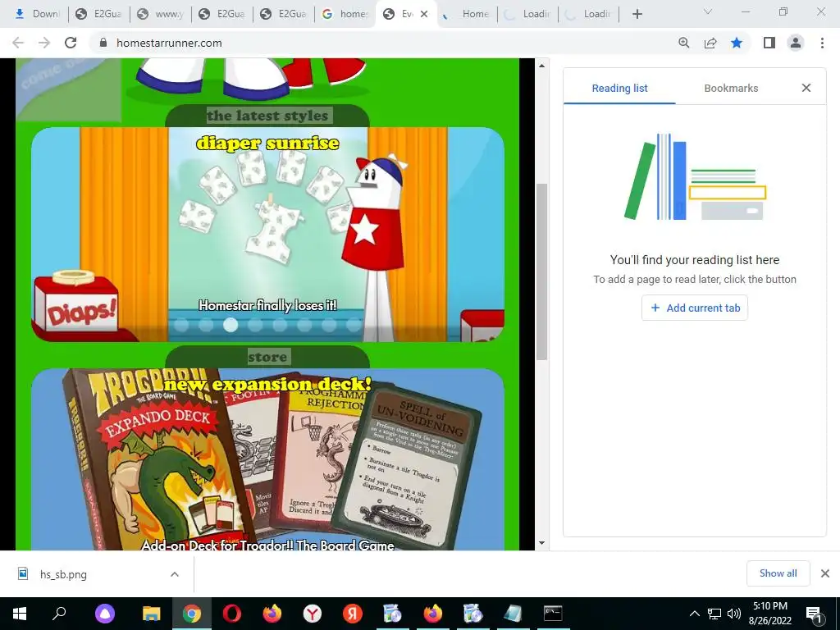Switch to the Downl tab
840x630 pixels.
(37, 14)
